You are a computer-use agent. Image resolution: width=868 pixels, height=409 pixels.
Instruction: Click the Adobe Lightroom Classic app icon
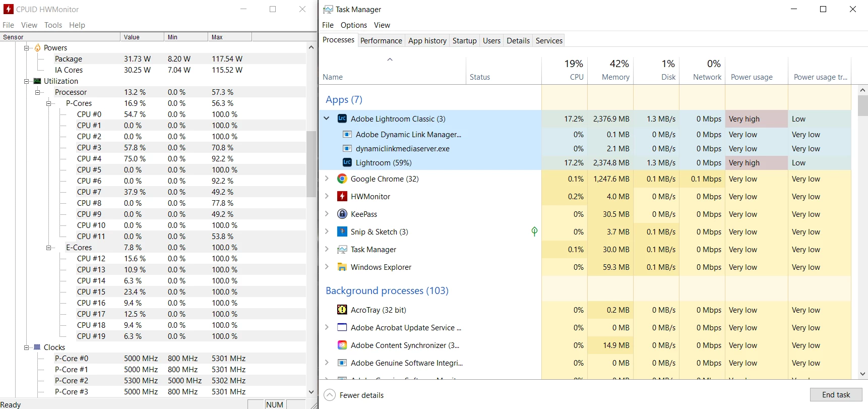coord(342,119)
